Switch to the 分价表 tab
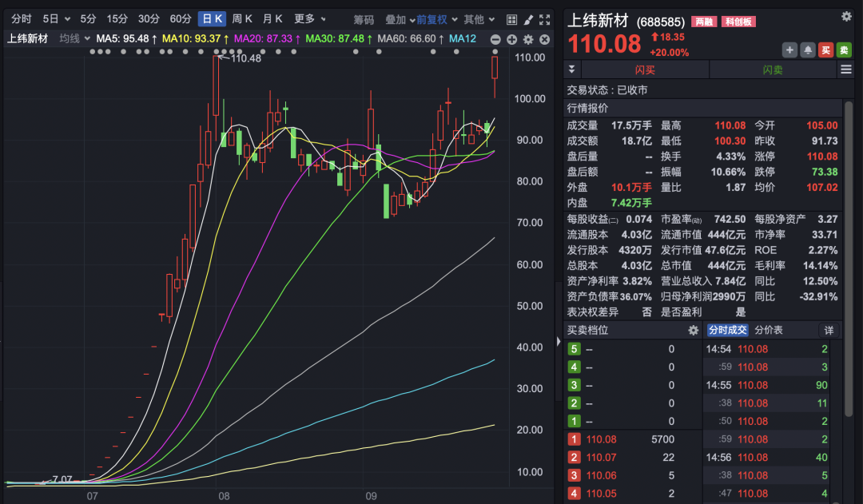Screen dimensions: 863x504 click(770, 330)
